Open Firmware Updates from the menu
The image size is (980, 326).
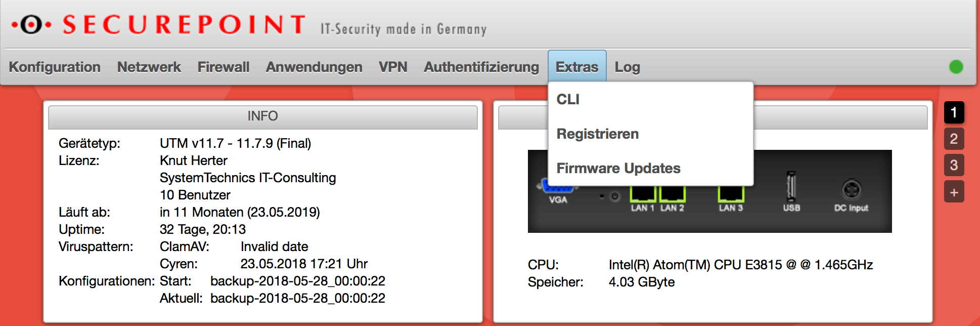click(x=618, y=168)
